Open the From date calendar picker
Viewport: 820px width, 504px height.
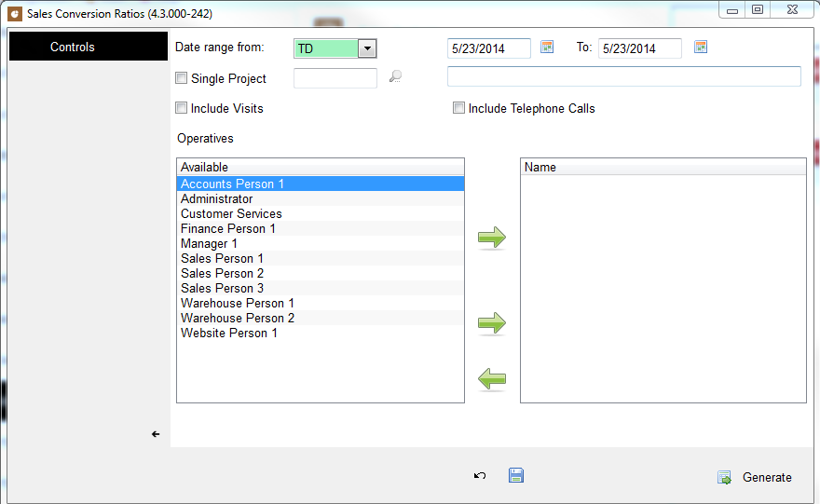coord(547,48)
